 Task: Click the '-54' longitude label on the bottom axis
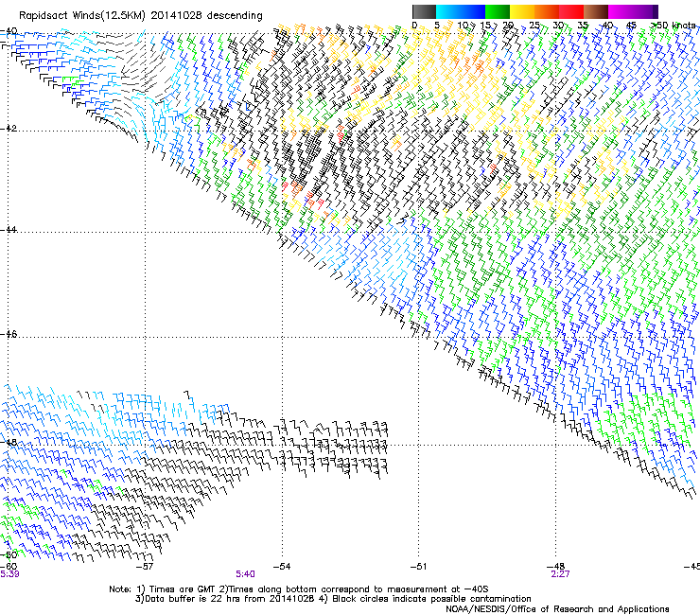(282, 567)
